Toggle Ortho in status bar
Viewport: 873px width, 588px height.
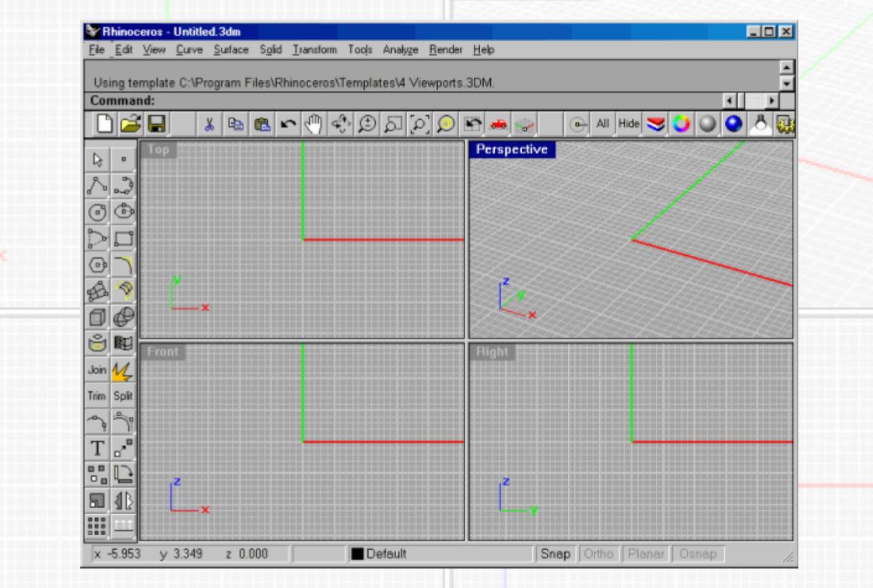click(x=598, y=554)
